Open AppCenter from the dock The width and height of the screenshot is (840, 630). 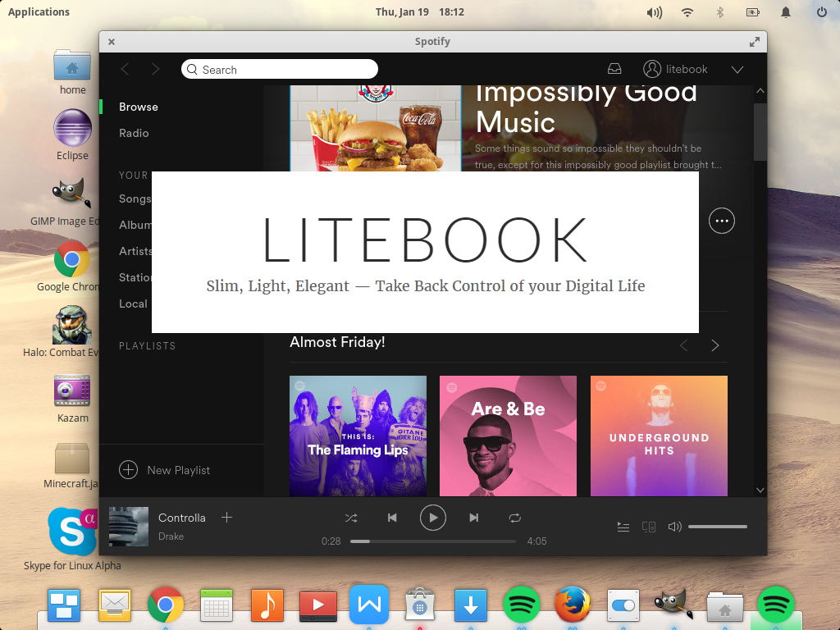pos(420,605)
